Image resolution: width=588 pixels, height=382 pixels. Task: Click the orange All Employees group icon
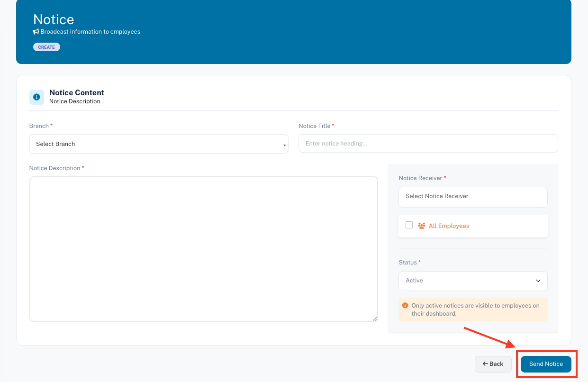pyautogui.click(x=421, y=226)
